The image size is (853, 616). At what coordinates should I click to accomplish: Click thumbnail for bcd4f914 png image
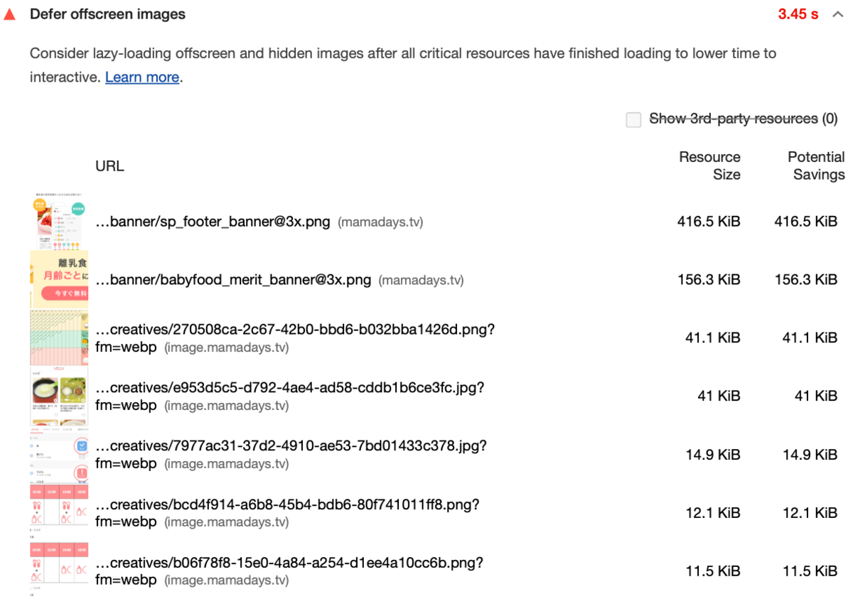[59, 512]
